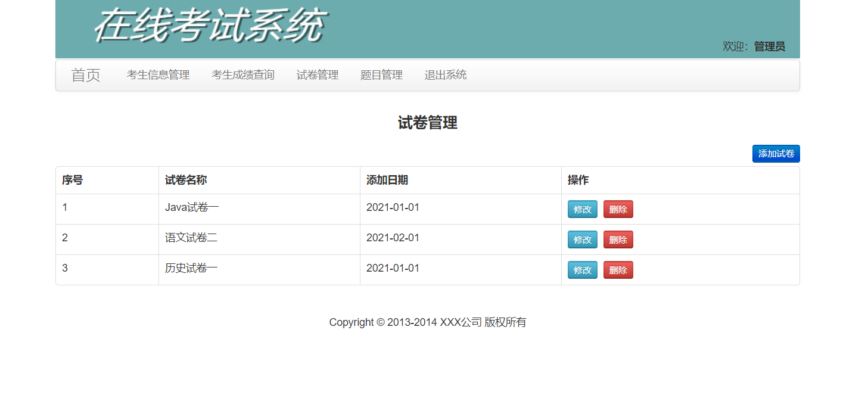Select the Java试卷一 name cell
Screen dimensions: 868x420
(259, 209)
